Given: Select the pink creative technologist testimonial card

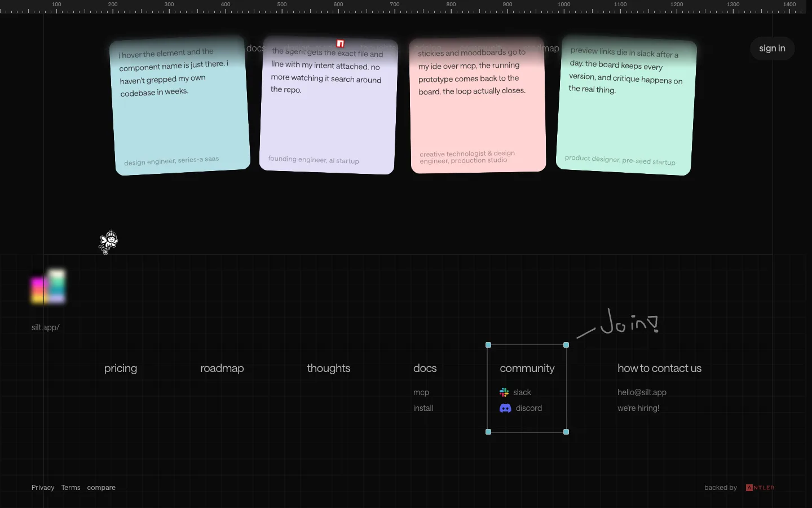Looking at the screenshot, I should tap(478, 106).
